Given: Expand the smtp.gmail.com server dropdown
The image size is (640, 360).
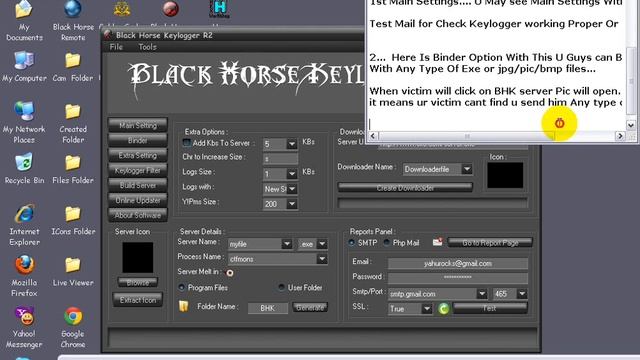Looking at the screenshot, I should (482, 293).
